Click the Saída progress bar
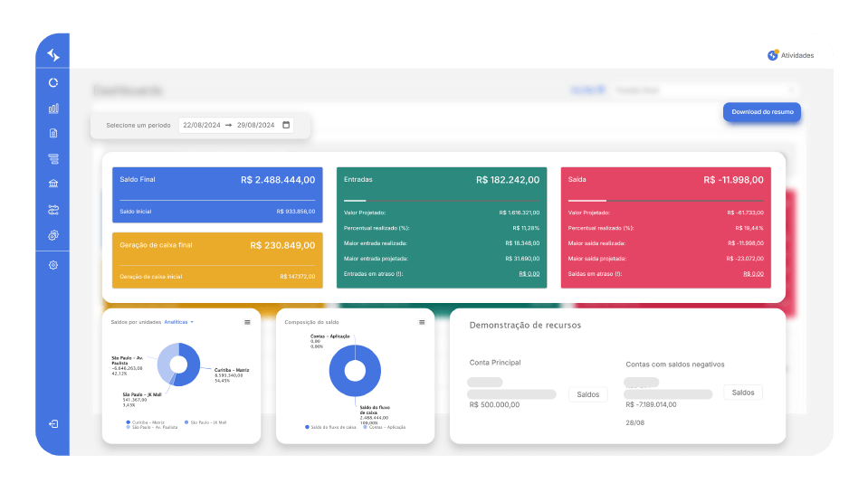The width and height of the screenshot is (868, 483). point(666,200)
